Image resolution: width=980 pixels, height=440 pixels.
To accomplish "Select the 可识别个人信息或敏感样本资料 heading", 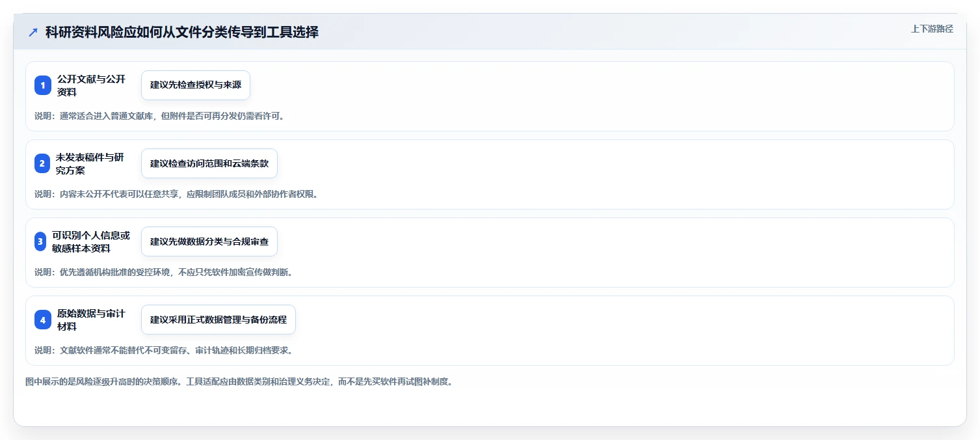I will pyautogui.click(x=91, y=241).
